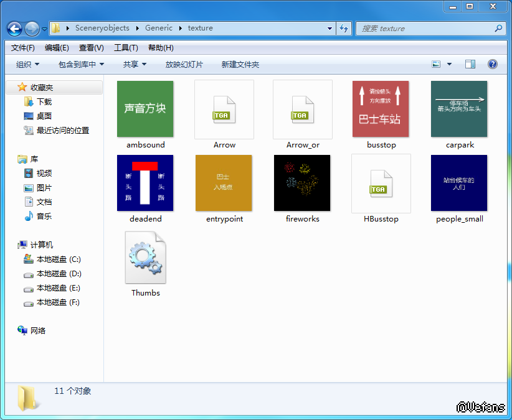
Task: Open the 帮助(H) menu
Action: (161, 48)
